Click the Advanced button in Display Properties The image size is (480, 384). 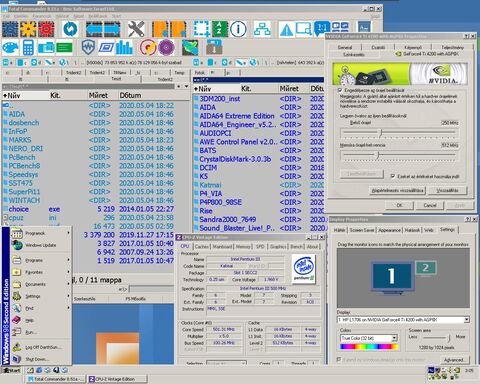pos(453,360)
